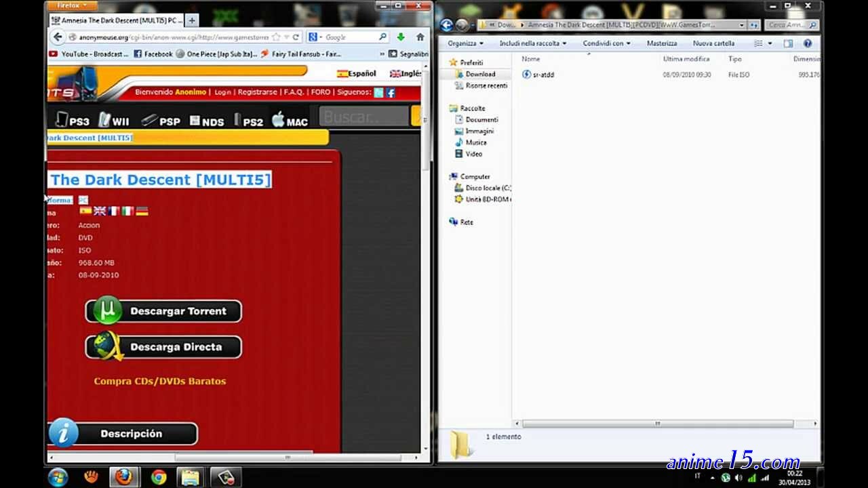The height and width of the screenshot is (488, 868).
Task: Select Download in Preferiti sidebar
Action: pyautogui.click(x=480, y=74)
